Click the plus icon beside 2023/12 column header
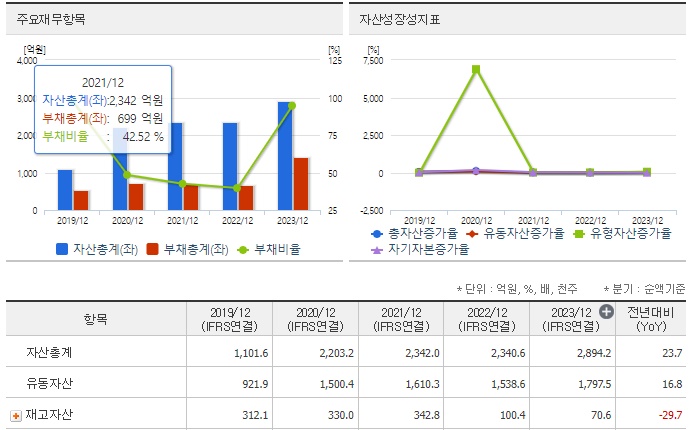This screenshot has width=697, height=430. coord(606,312)
